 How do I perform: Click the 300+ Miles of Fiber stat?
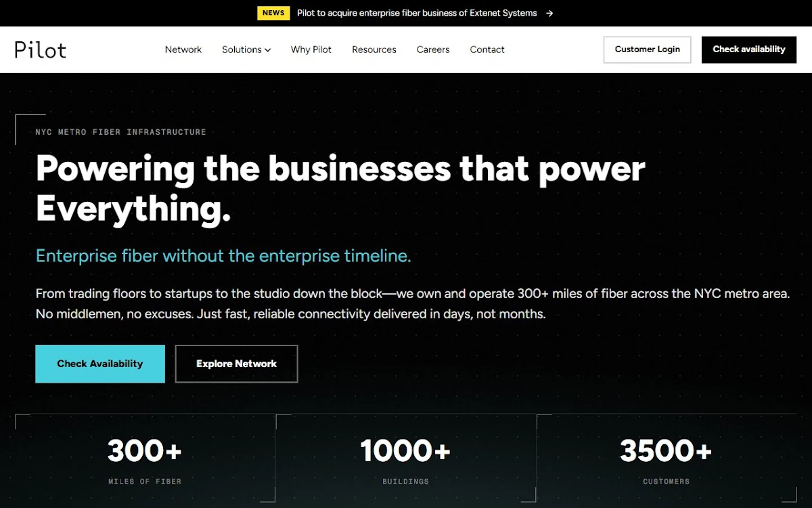click(x=145, y=460)
